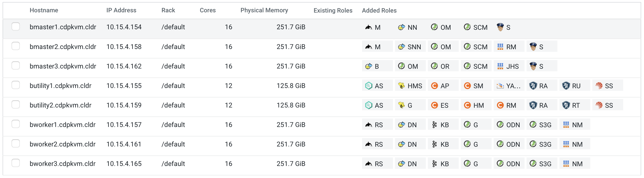The image size is (644, 178).
Task: Tick the checkbox for butility1.cdpkvm.cldr
Action: coord(16,85)
